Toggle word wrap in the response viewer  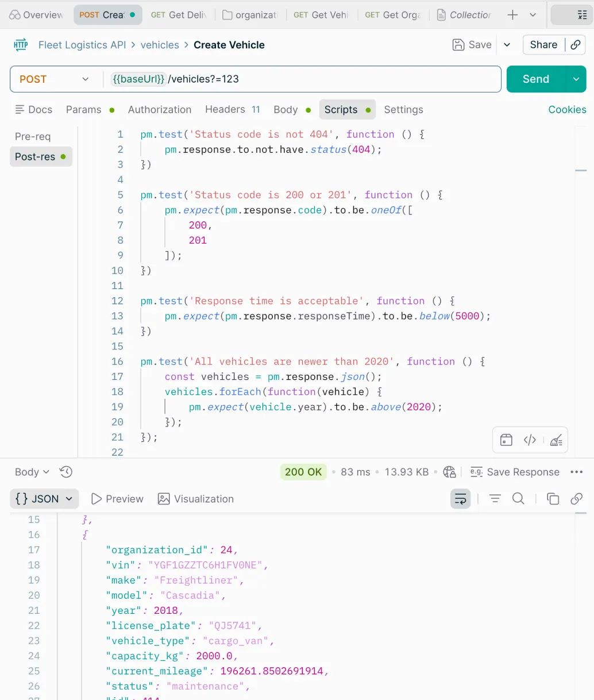(x=461, y=499)
